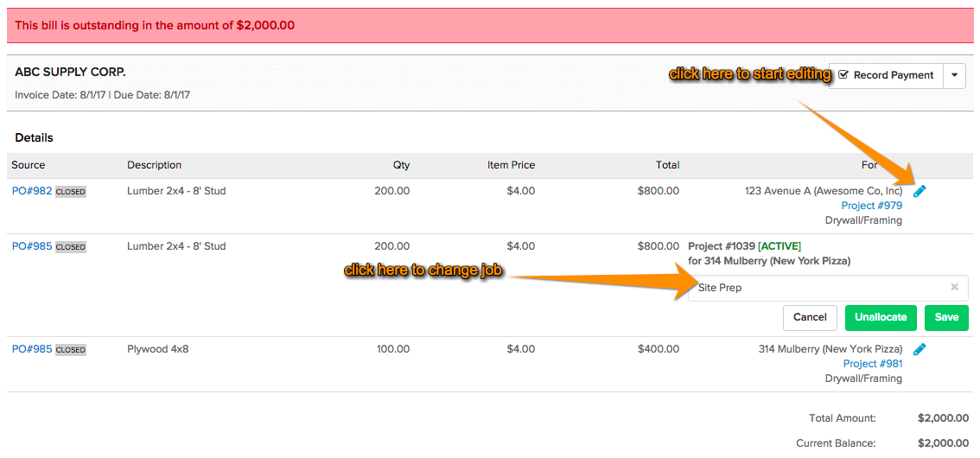Click the Invoice Date: 8/1/17 text
Screen dimensions: 980x458
coord(60,95)
